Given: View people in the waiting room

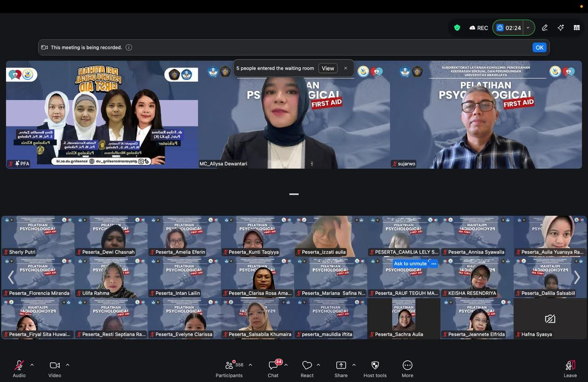Looking at the screenshot, I should point(328,68).
